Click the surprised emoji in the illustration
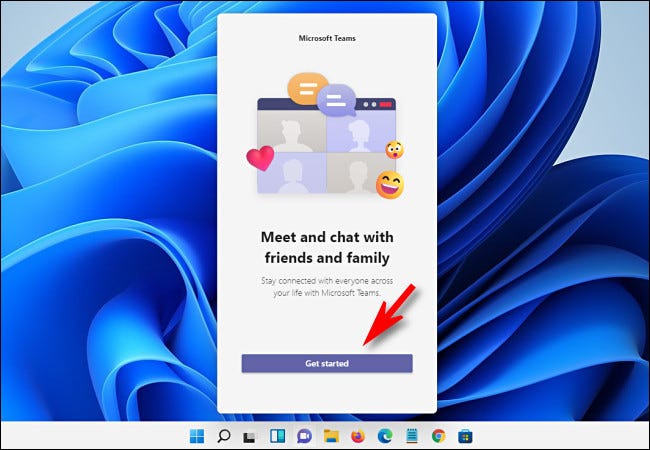The height and width of the screenshot is (450, 650). tap(393, 150)
